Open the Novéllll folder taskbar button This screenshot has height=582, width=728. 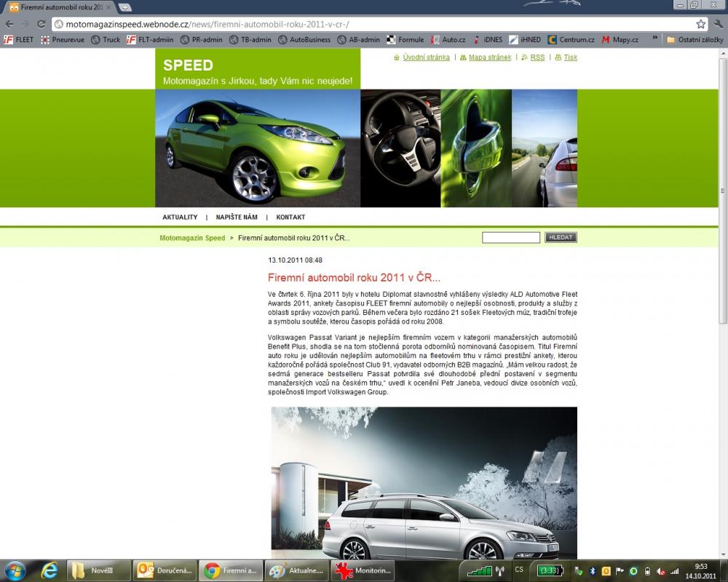tap(99, 570)
